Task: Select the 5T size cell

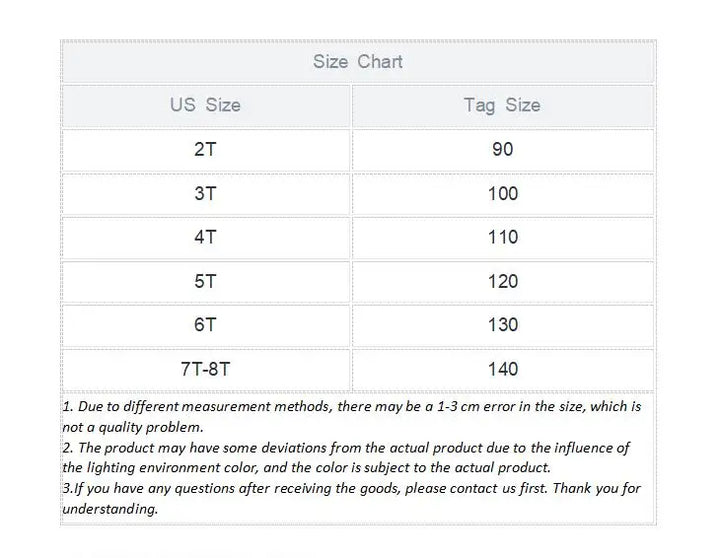Action: click(205, 281)
